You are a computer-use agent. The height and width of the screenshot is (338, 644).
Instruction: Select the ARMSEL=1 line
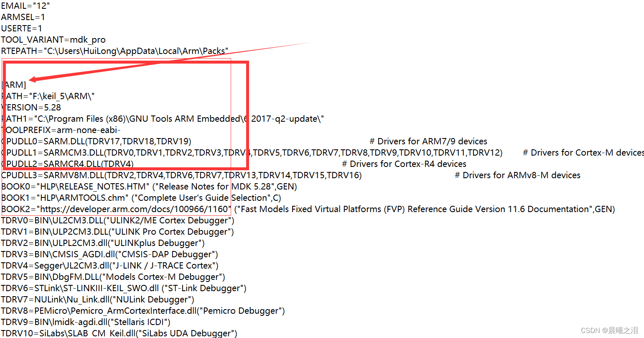23,17
